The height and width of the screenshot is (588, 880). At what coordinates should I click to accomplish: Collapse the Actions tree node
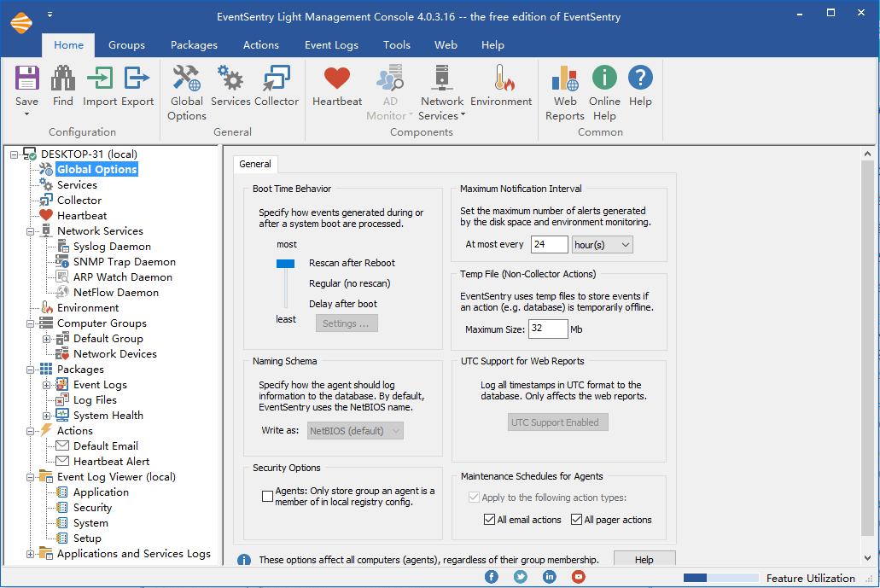pos(31,431)
